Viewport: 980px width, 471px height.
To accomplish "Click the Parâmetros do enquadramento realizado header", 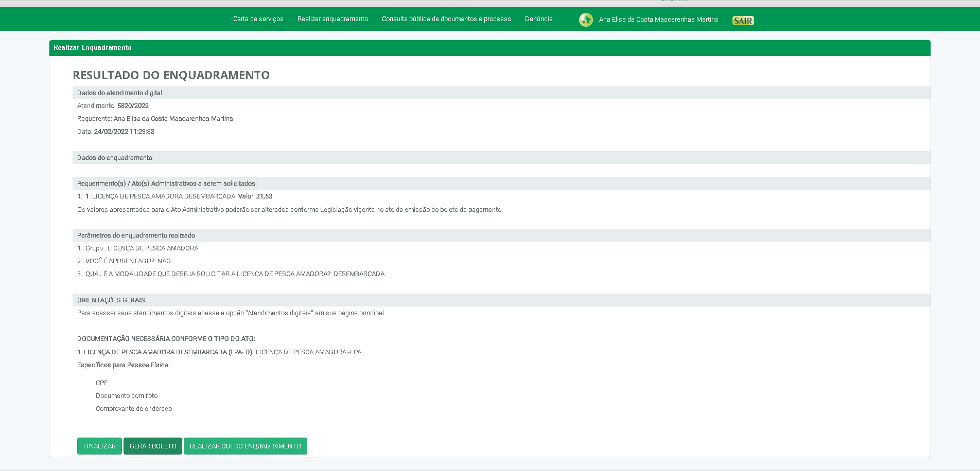I will click(x=136, y=235).
